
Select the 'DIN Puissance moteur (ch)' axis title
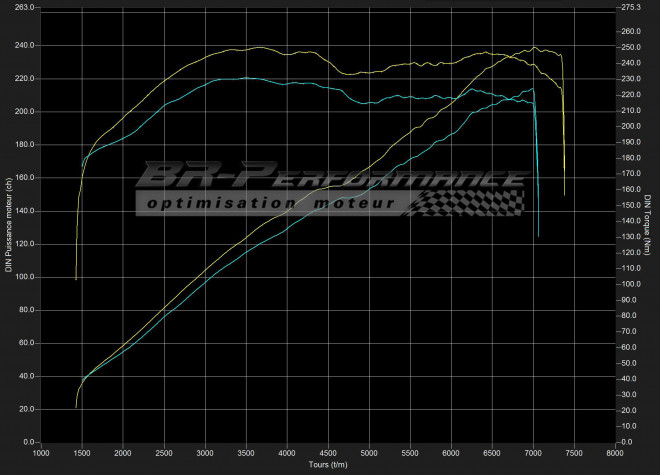[x=9, y=222]
